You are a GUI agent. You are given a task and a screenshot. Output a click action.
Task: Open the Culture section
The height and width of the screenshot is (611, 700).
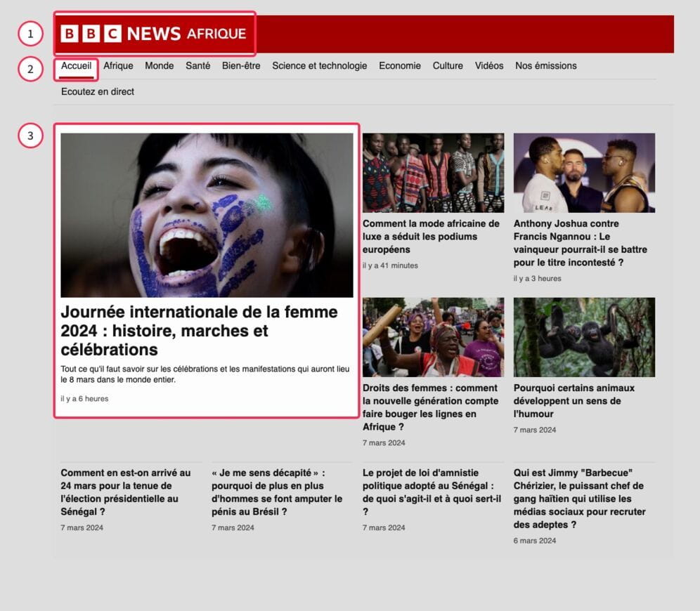448,66
